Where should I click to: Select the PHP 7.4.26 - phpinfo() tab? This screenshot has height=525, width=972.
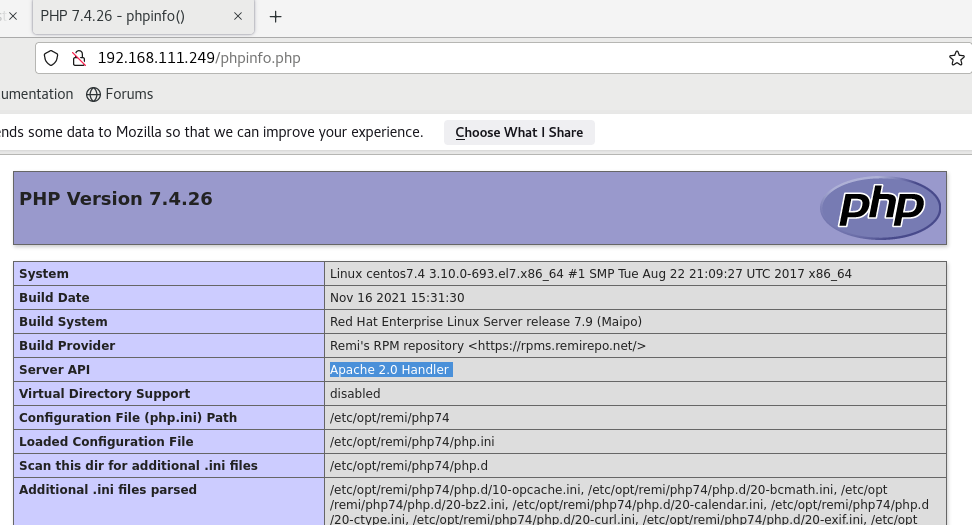144,16
